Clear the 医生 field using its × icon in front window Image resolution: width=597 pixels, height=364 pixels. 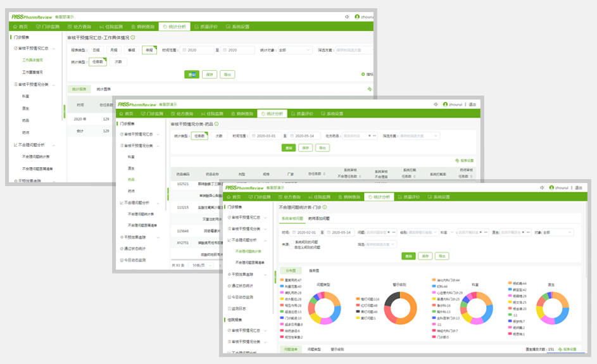pos(523,232)
